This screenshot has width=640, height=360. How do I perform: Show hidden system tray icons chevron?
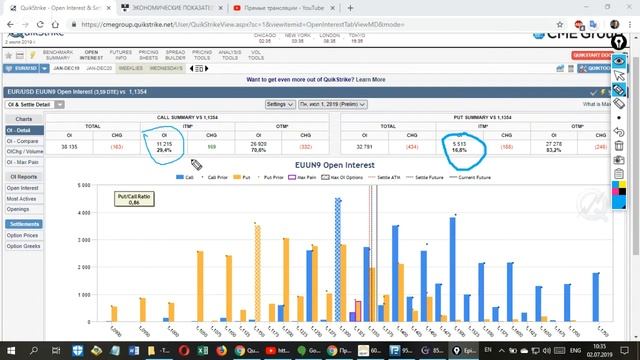click(502, 350)
